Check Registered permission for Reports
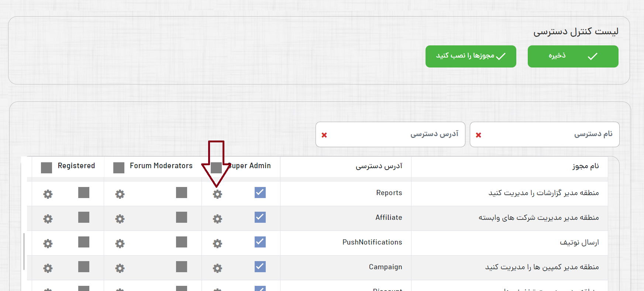The image size is (644, 291). [x=84, y=193]
